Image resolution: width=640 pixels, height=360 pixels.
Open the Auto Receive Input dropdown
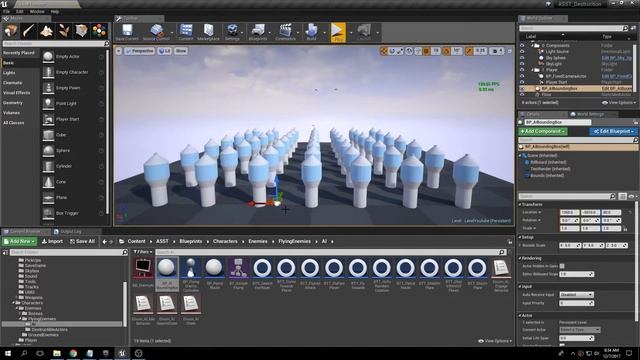576,295
